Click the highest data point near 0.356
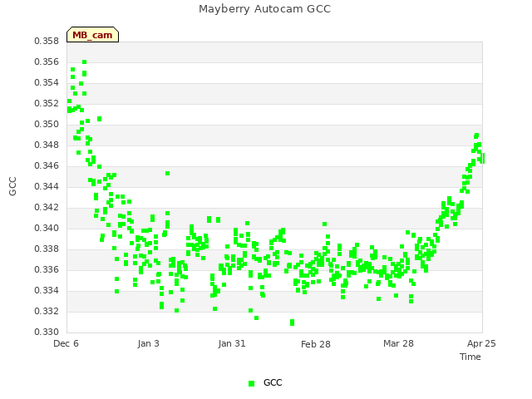This screenshot has height=399, width=532. [85, 62]
